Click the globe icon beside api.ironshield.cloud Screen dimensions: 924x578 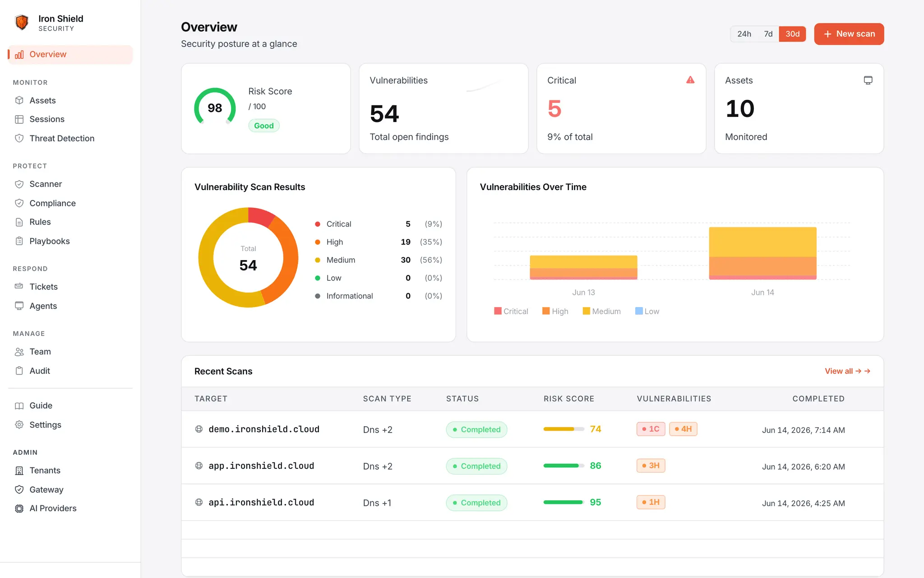pos(199,502)
